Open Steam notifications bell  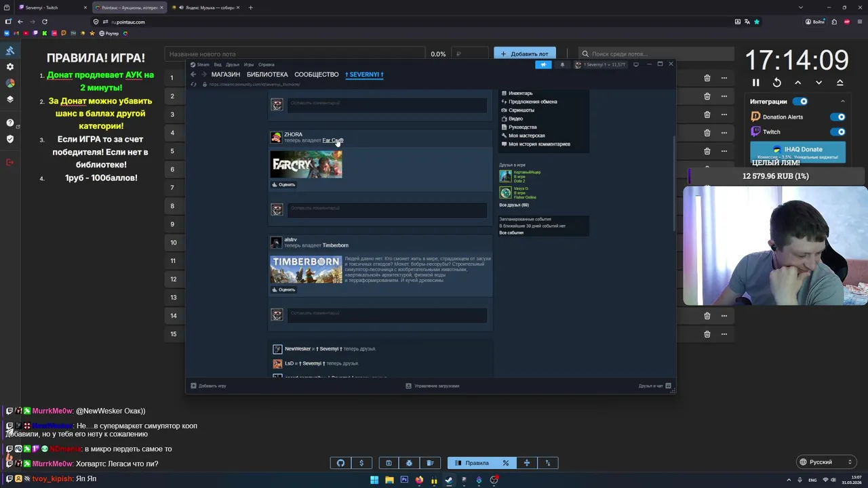[562, 64]
